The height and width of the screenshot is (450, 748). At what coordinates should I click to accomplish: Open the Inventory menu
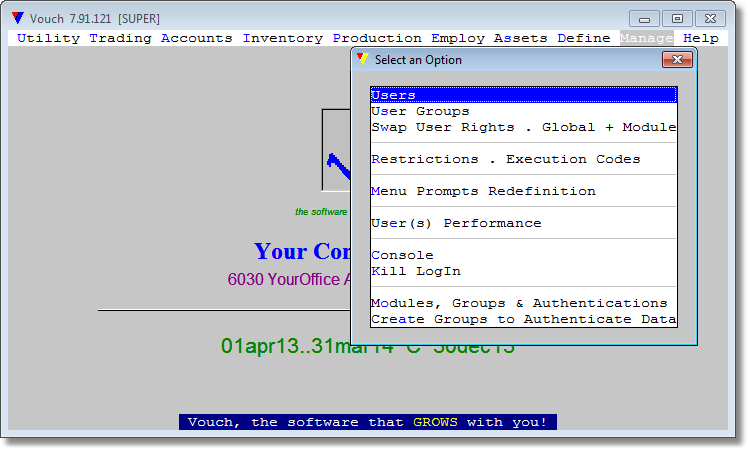click(282, 38)
